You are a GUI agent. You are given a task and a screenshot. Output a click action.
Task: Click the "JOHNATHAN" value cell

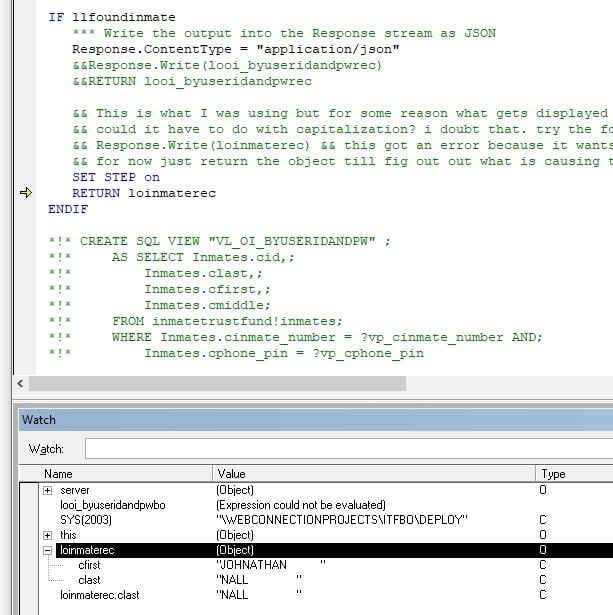(x=271, y=565)
